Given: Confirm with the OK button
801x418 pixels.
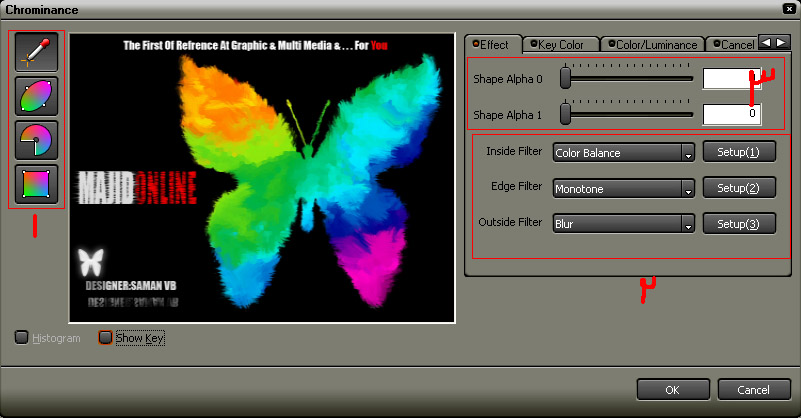Looking at the screenshot, I should tap(673, 390).
